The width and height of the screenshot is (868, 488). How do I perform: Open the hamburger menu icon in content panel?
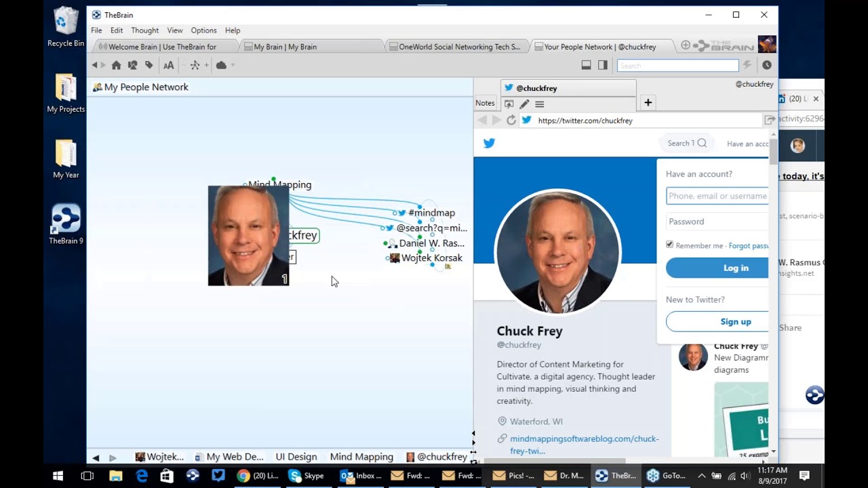(540, 104)
